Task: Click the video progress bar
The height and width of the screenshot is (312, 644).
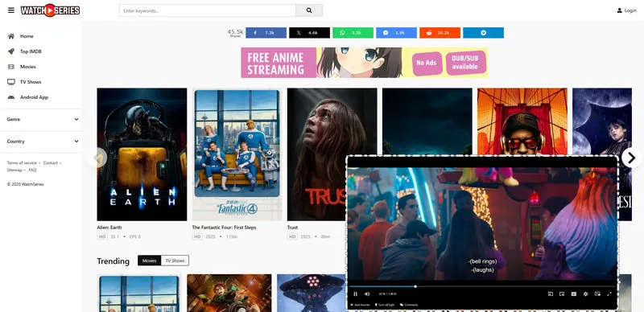Action: click(x=482, y=286)
